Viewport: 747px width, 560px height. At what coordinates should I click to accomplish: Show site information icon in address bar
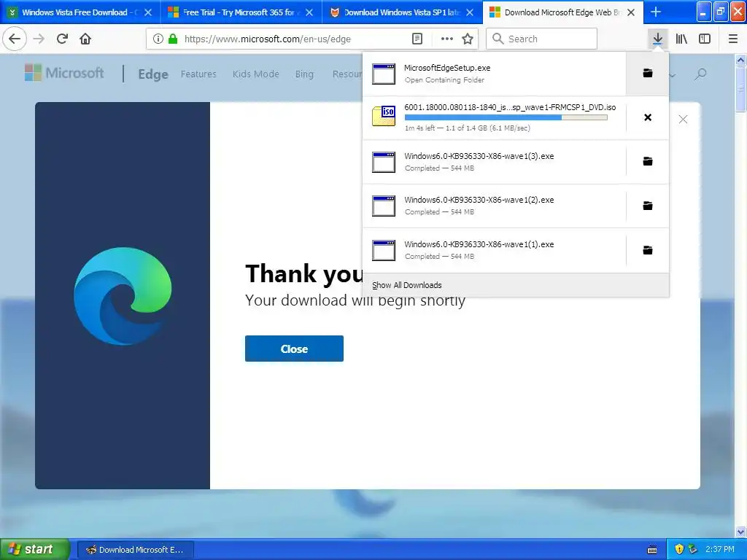point(158,39)
